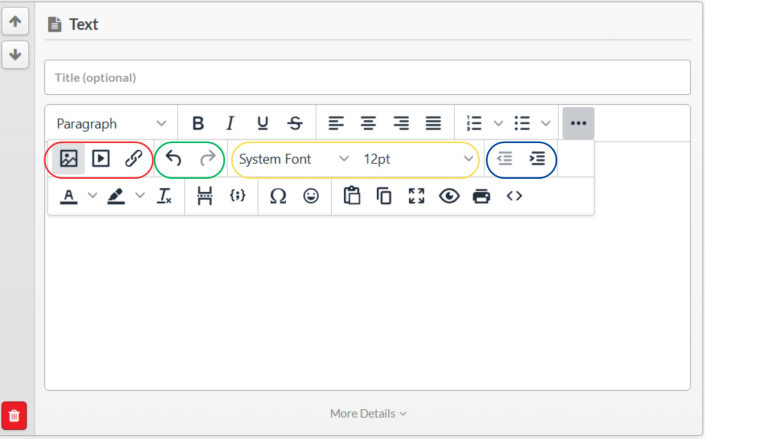Click the Title (optional) input field

click(367, 77)
